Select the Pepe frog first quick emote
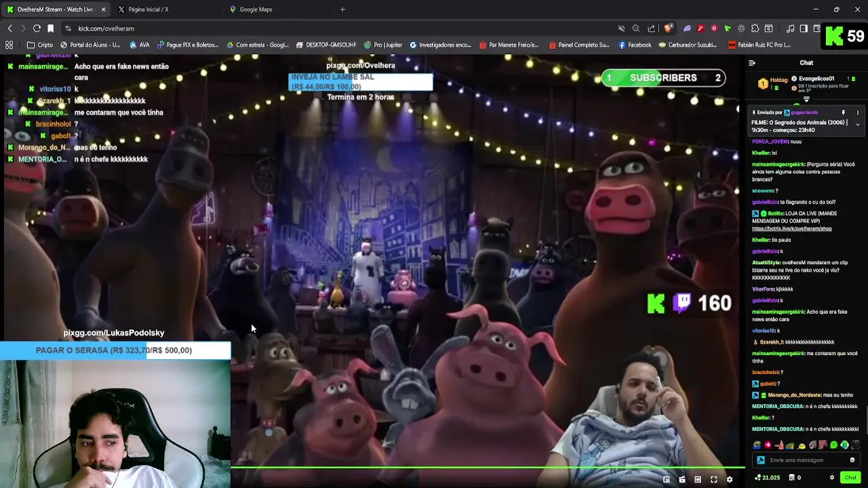868x488 pixels. (x=757, y=445)
